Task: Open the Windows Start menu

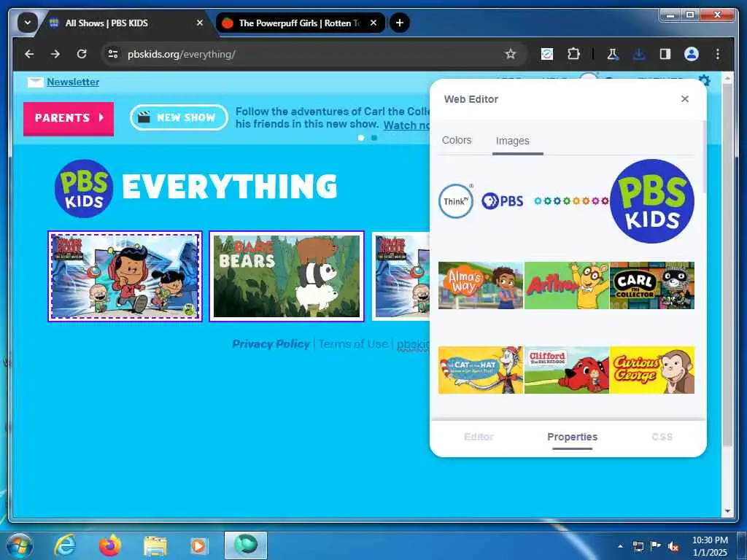Action: point(19,545)
